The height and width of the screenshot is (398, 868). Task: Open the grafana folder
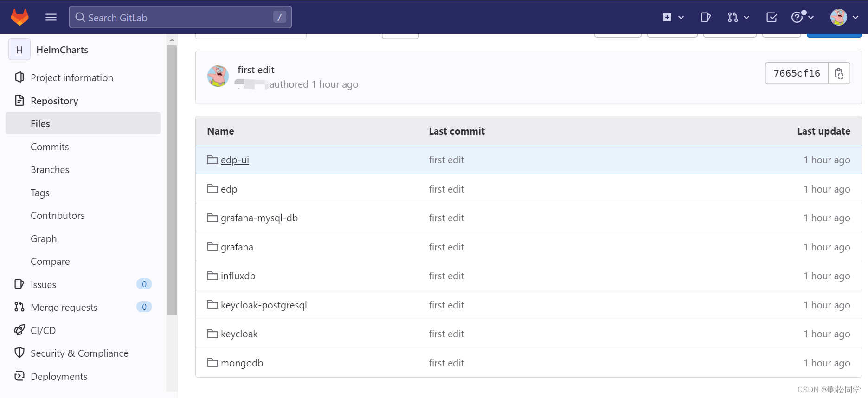point(237,247)
